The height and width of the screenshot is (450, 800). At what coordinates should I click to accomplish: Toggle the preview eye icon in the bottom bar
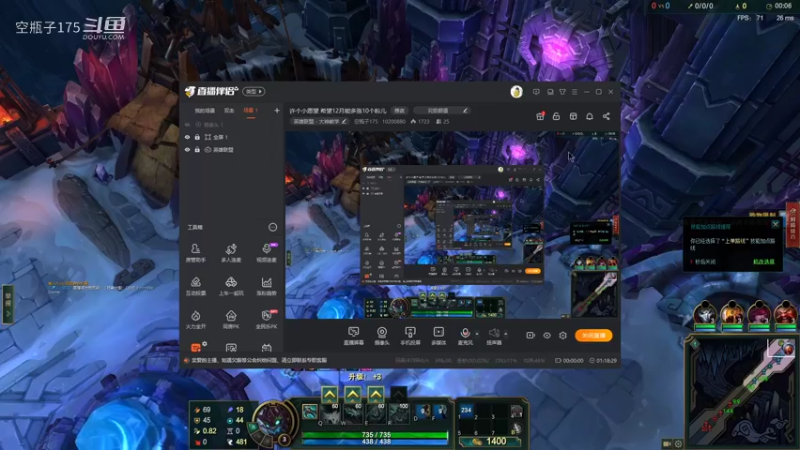click(x=547, y=335)
